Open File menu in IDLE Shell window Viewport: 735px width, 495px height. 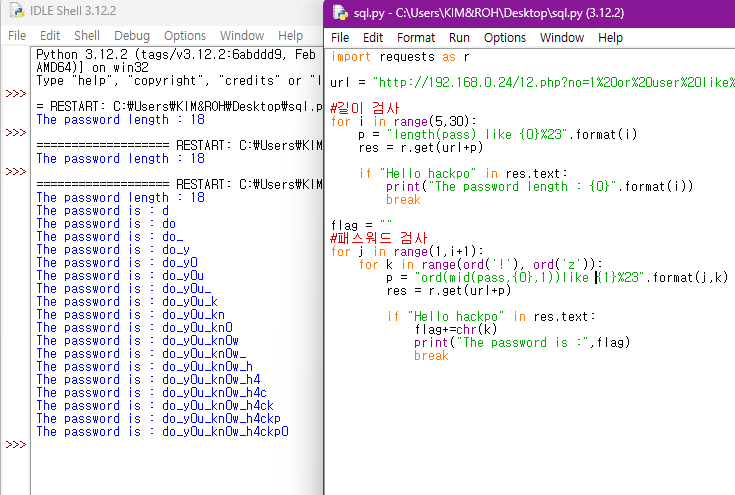(17, 36)
